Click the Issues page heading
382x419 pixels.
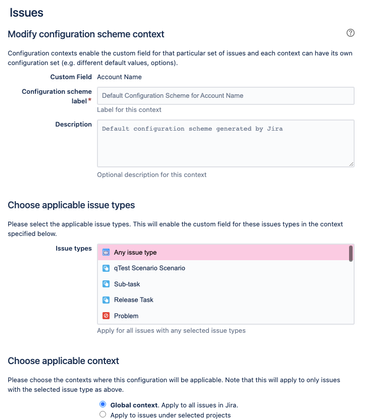coord(26,13)
